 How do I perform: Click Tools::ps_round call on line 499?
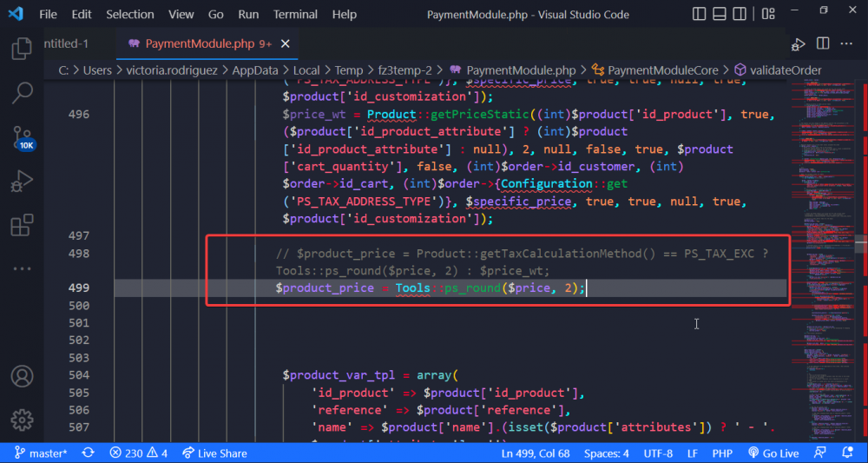pyautogui.click(x=490, y=288)
